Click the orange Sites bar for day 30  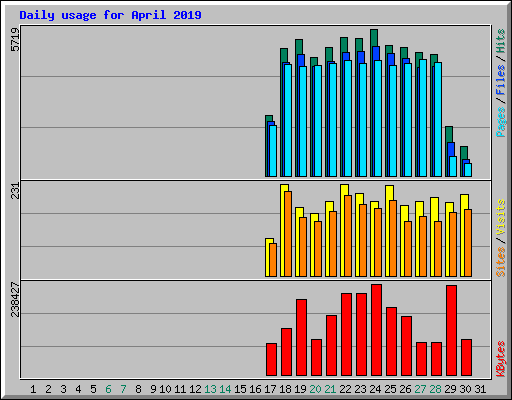[x=468, y=243]
